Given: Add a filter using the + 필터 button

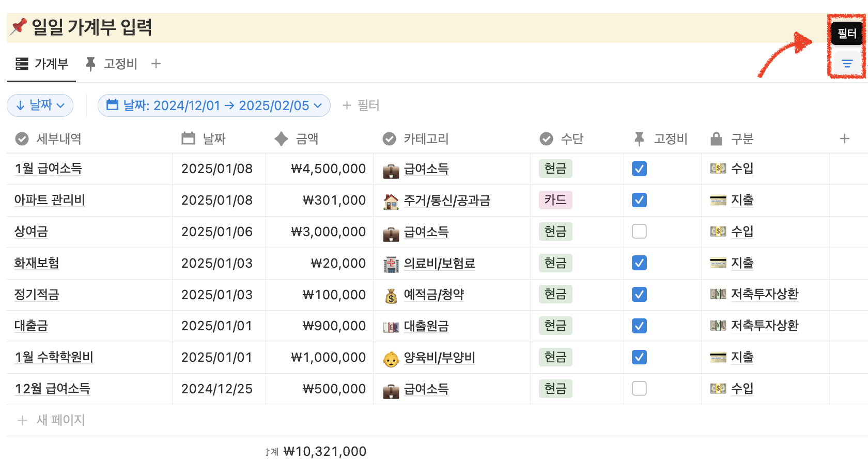Looking at the screenshot, I should pyautogui.click(x=361, y=105).
